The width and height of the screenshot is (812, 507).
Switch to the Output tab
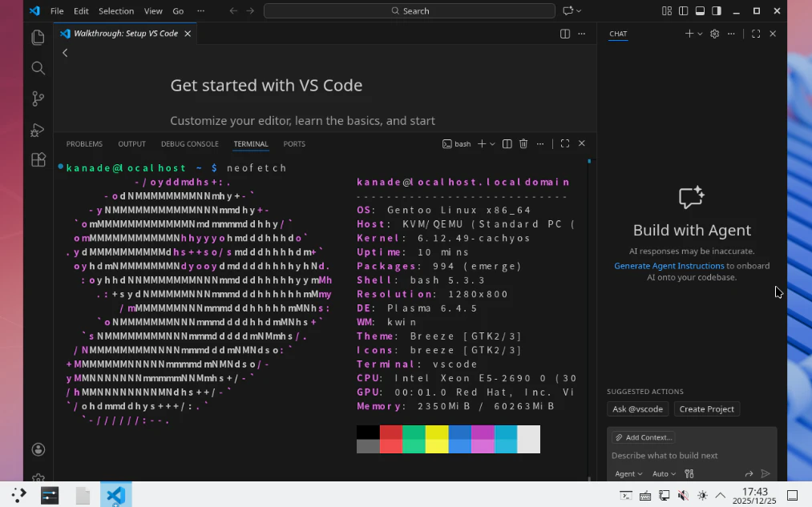(131, 144)
